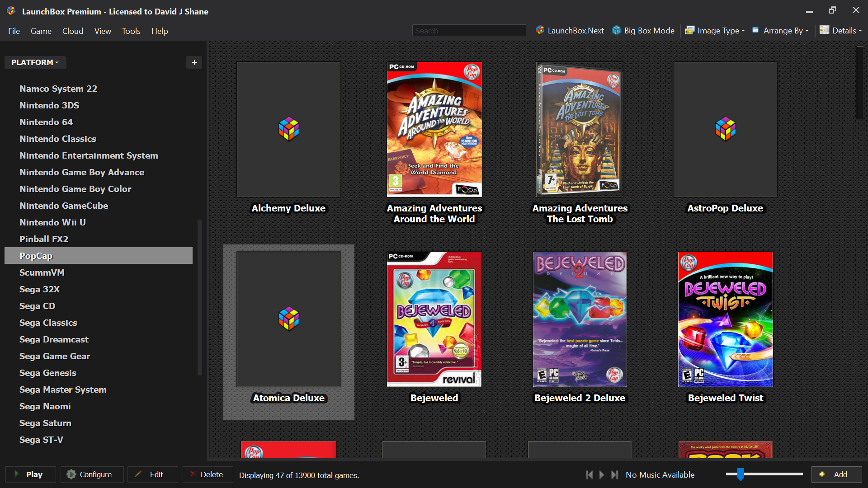Image resolution: width=868 pixels, height=488 pixels.
Task: Select ScummVM platform
Action: point(42,272)
